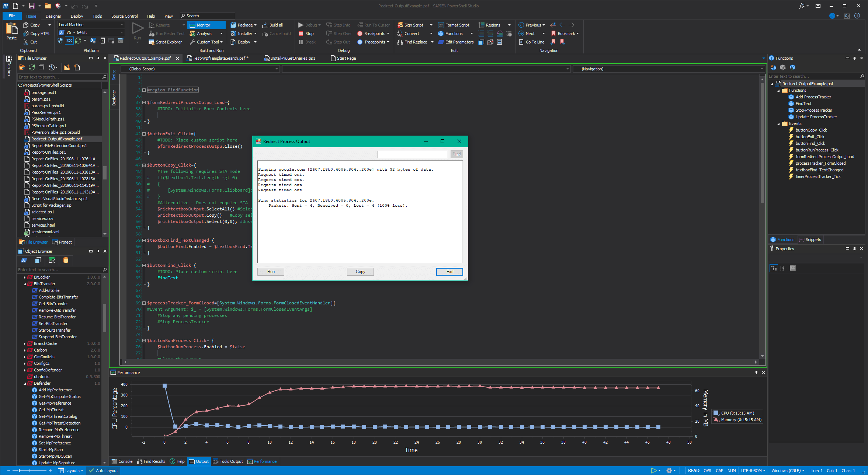Screen dimensions: 868x475
Task: Click the find text field in Redirect Process Output
Action: (413, 154)
